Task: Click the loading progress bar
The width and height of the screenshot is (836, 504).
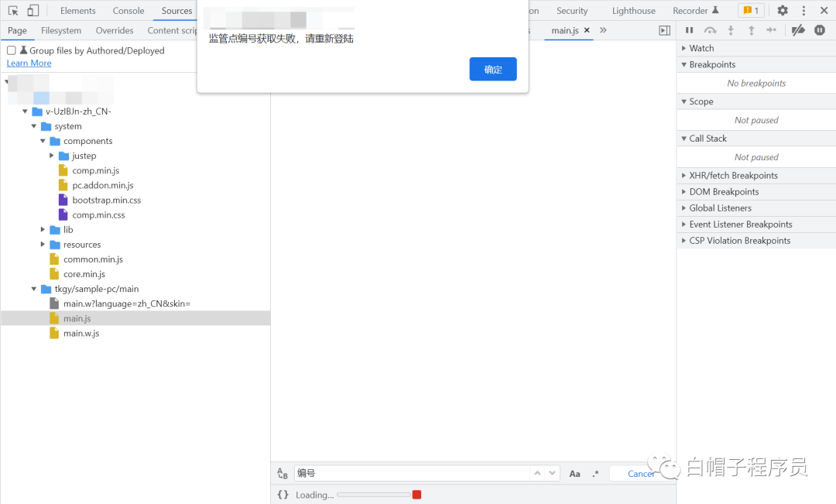Action: pos(374,495)
